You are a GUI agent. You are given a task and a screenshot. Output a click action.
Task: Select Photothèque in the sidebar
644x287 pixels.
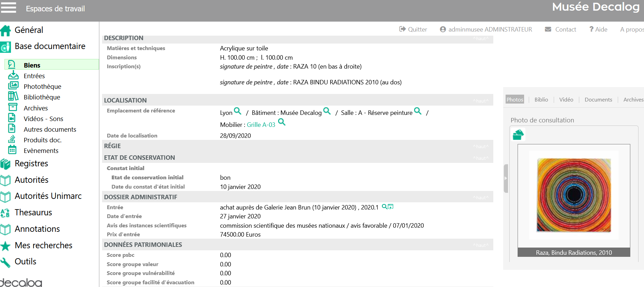42,87
